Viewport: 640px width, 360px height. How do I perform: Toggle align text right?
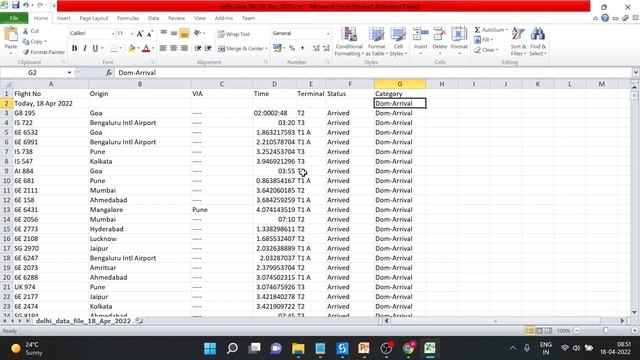coord(184,49)
